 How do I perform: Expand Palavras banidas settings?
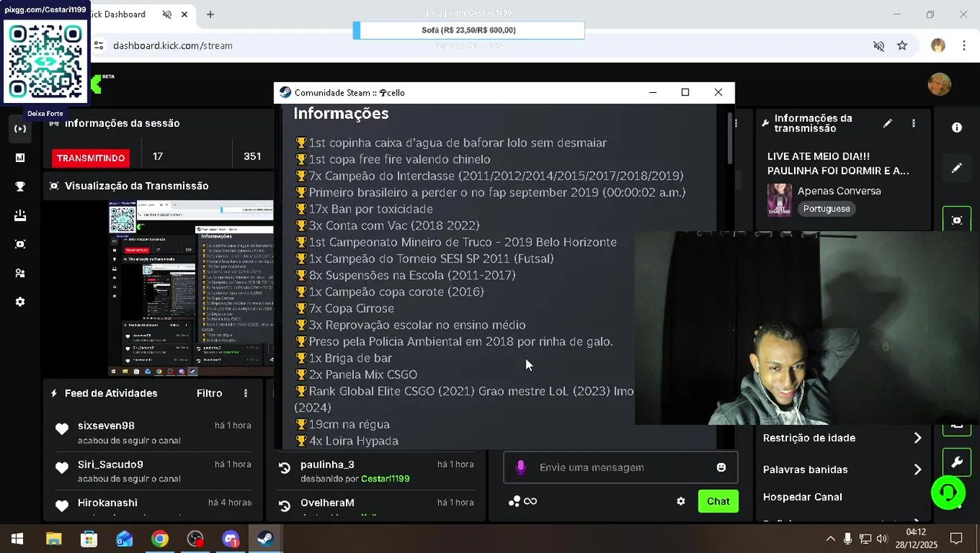(x=842, y=469)
